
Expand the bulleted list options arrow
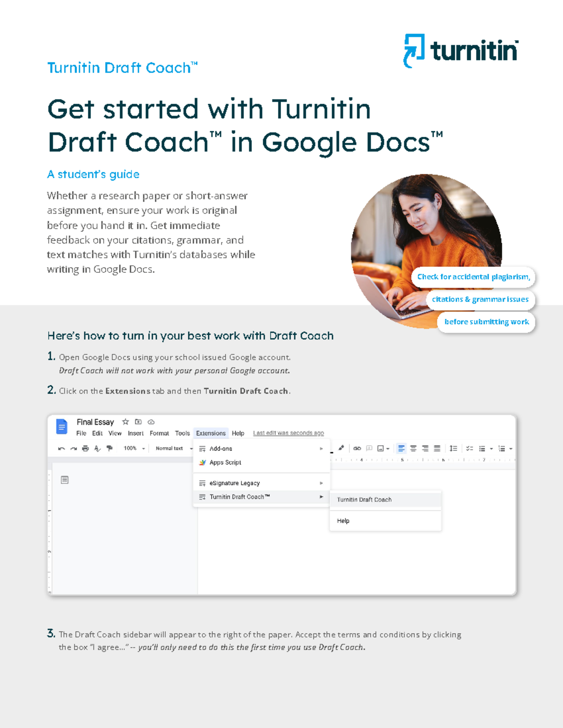click(x=491, y=448)
